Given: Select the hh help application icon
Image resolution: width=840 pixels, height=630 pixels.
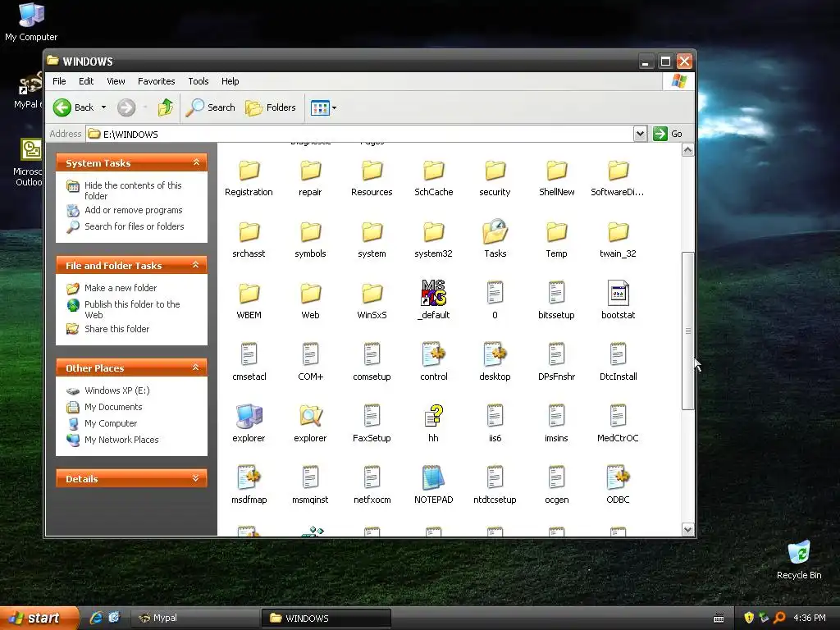Looking at the screenshot, I should coord(433,416).
